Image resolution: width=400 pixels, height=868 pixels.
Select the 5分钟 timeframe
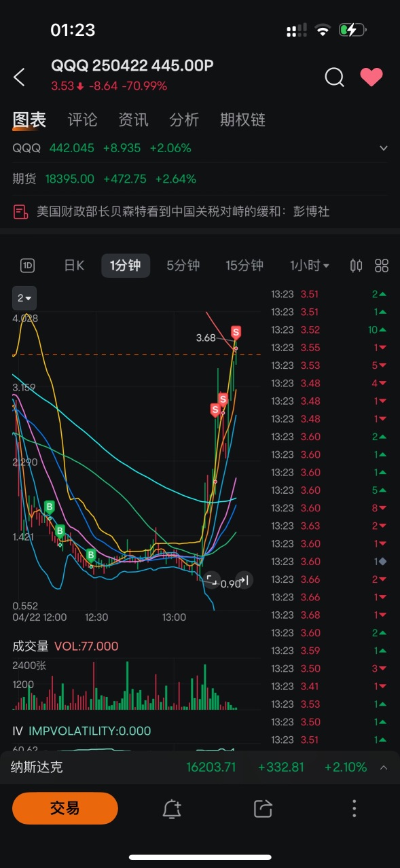(x=183, y=266)
